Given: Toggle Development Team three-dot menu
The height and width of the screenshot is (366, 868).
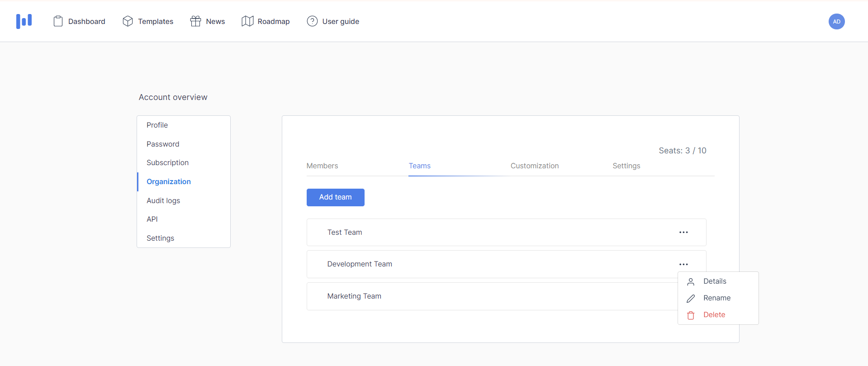Looking at the screenshot, I should point(683,264).
